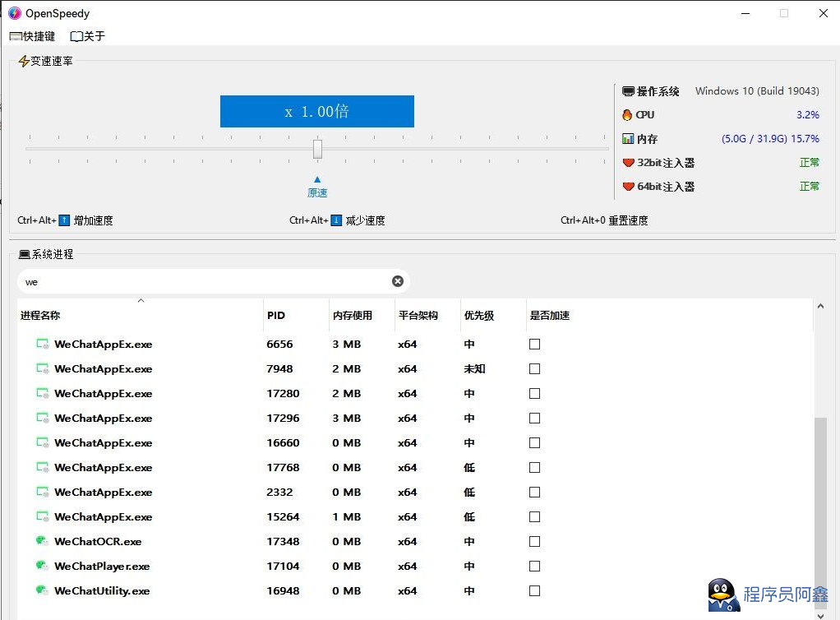This screenshot has width=840, height=620.
Task: Close the OpenSpeedy window
Action: 824,13
